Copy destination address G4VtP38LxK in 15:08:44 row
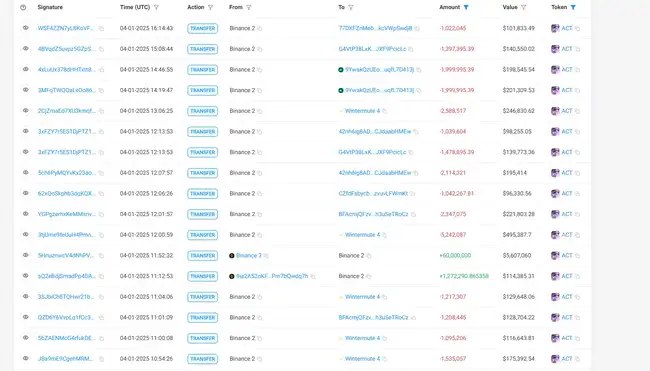Viewport: 650px width, 371px height. 411,49
